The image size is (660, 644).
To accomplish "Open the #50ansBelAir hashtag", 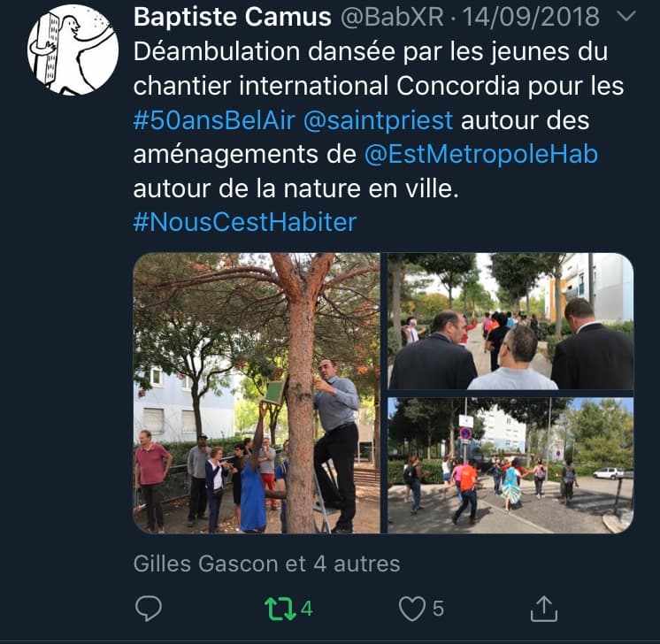I will 214,120.
